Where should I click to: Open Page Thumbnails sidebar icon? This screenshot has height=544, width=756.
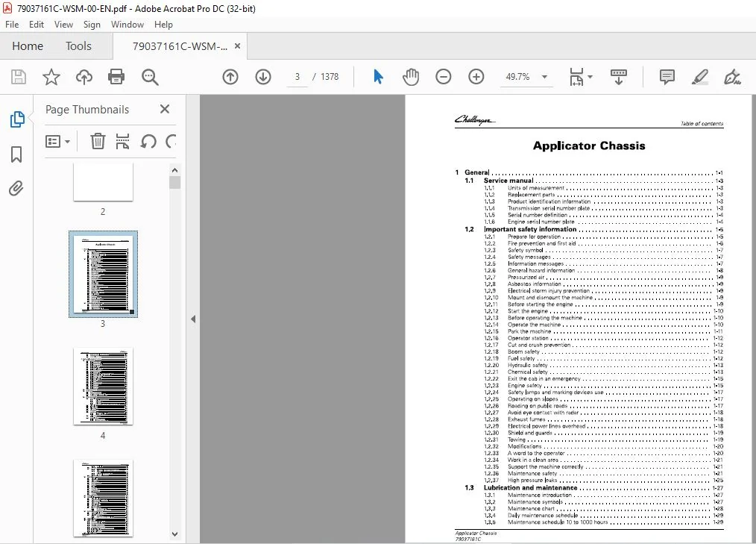click(17, 119)
